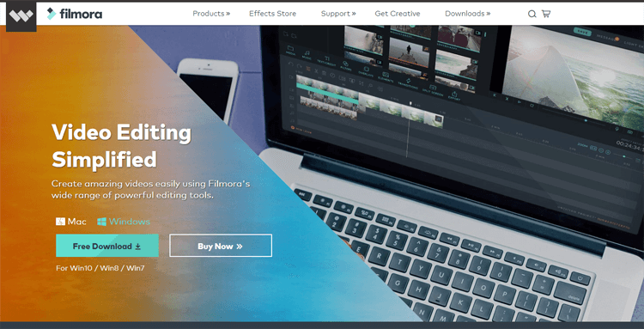Open the search magnifier icon
Image resolution: width=644 pixels, height=329 pixels.
[532, 14]
